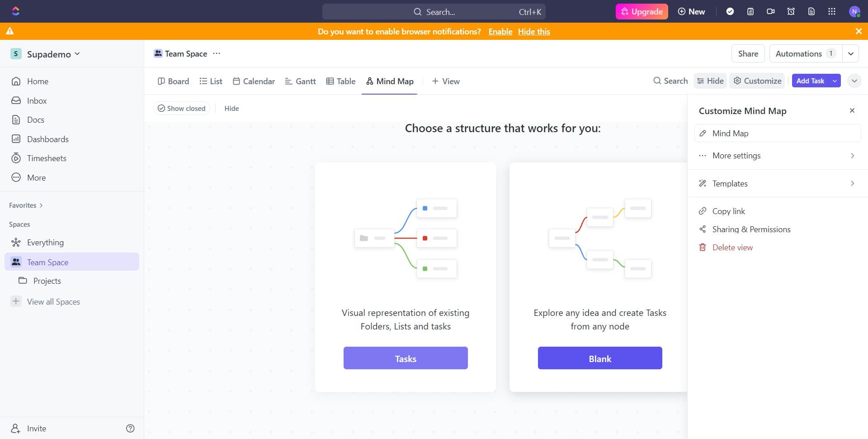The width and height of the screenshot is (868, 439).
Task: Select the Tasks mind map structure button
Action: point(405,358)
